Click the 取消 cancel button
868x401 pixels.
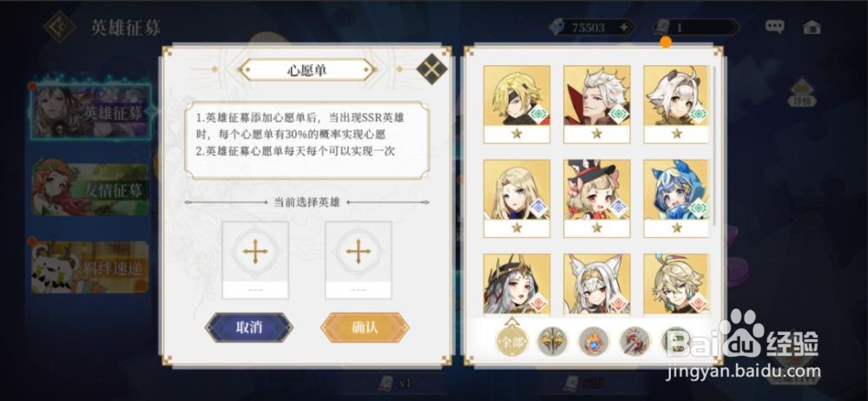click(x=249, y=327)
